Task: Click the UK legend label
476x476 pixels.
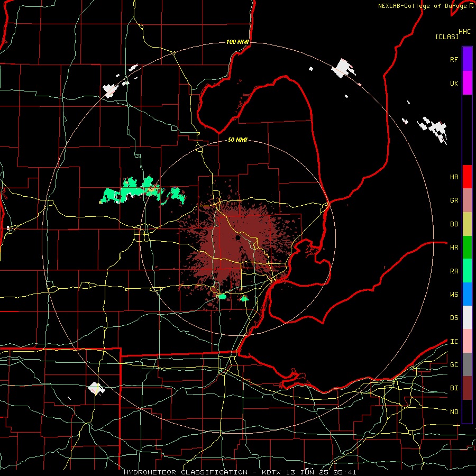Action: [454, 84]
